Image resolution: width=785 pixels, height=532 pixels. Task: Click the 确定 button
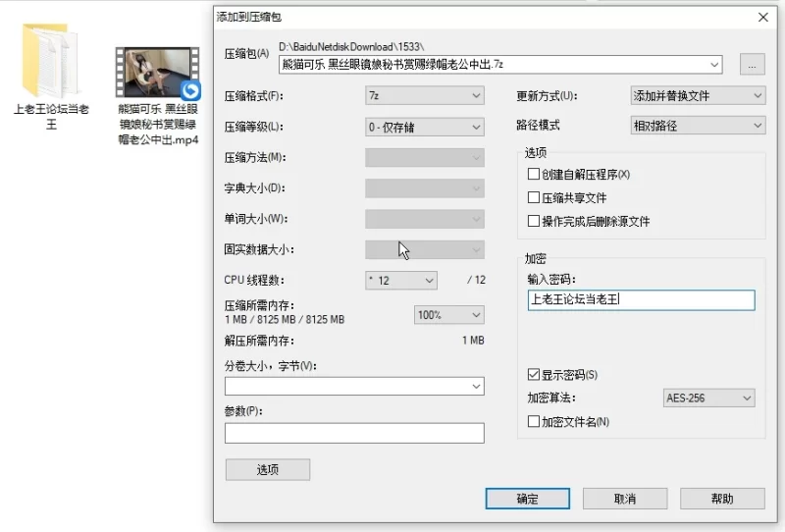(x=527, y=499)
